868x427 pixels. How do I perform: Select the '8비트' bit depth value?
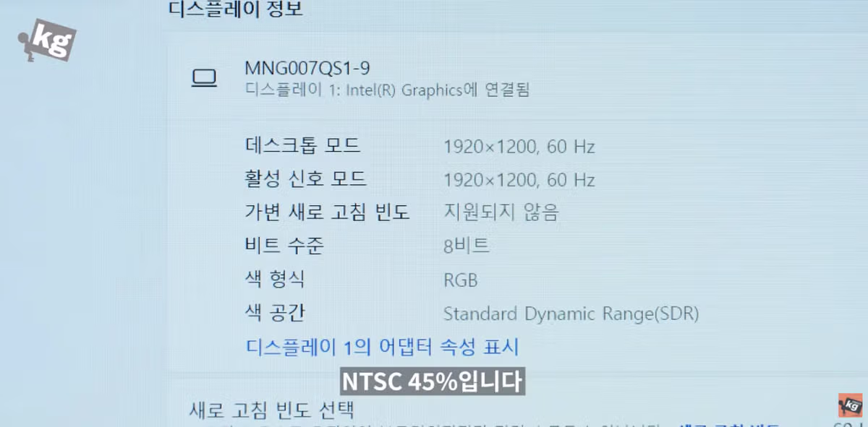pos(467,246)
